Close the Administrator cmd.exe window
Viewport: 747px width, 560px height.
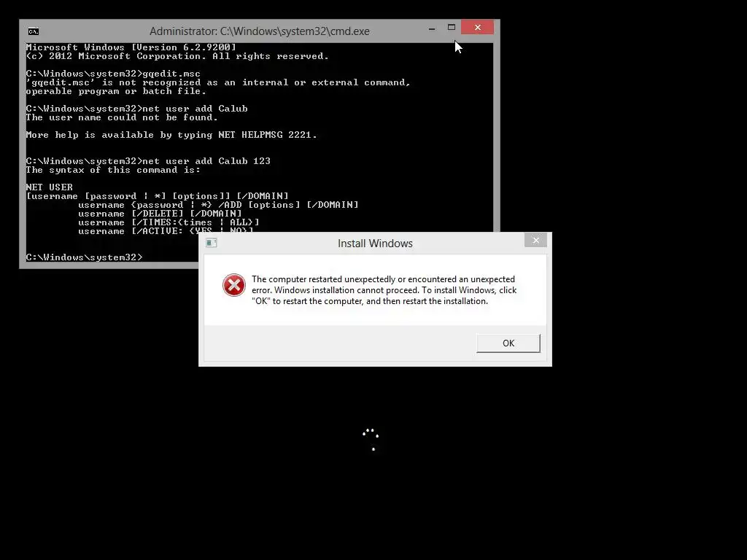click(477, 28)
